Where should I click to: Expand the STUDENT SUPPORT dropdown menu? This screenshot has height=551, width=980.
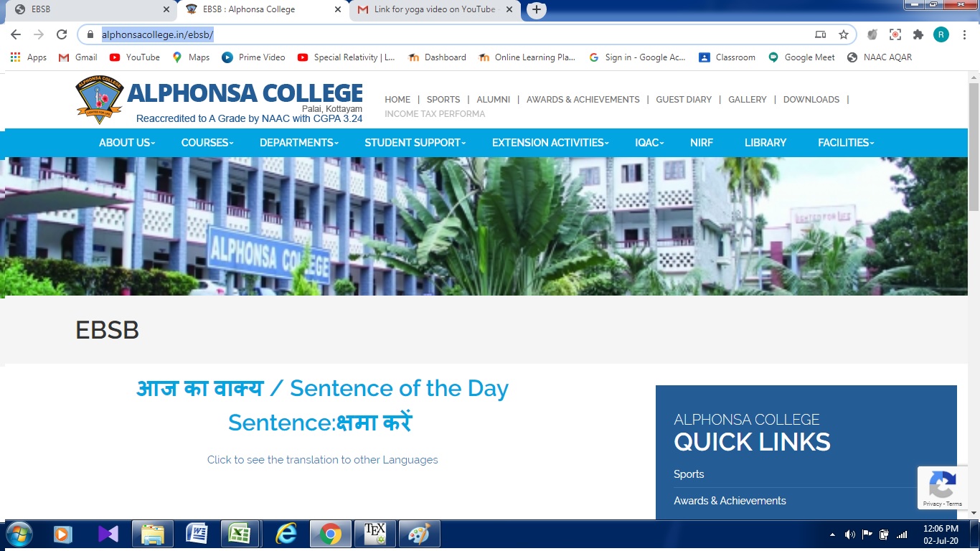(x=415, y=143)
